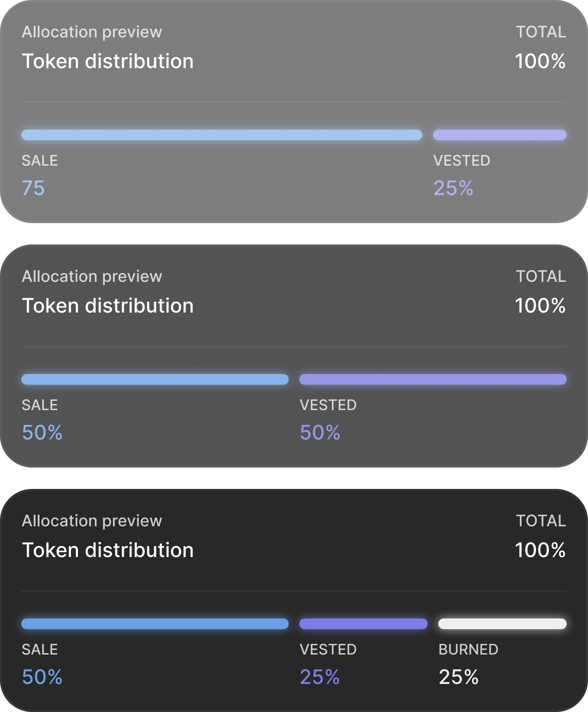Click the VESTED bar in the middle card
Image resolution: width=588 pixels, height=712 pixels.
click(433, 379)
